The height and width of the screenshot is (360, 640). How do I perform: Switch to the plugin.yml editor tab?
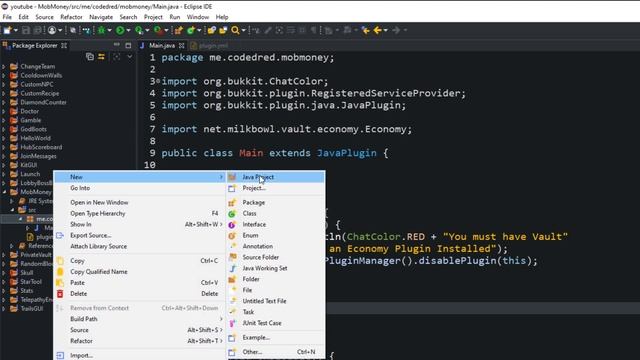213,45
